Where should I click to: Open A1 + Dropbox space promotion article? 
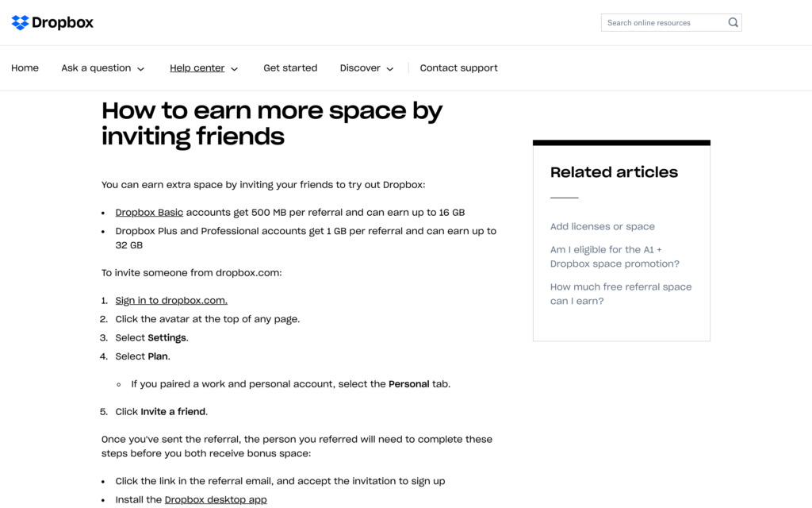tap(615, 256)
